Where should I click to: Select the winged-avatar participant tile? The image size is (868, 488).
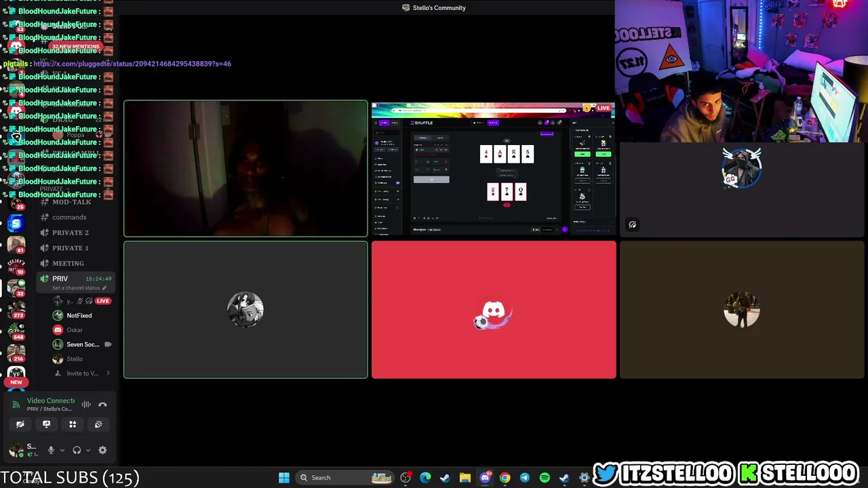click(742, 190)
